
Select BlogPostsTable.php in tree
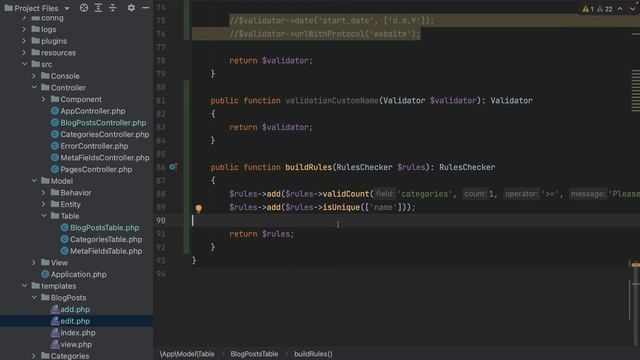pyautogui.click(x=104, y=228)
